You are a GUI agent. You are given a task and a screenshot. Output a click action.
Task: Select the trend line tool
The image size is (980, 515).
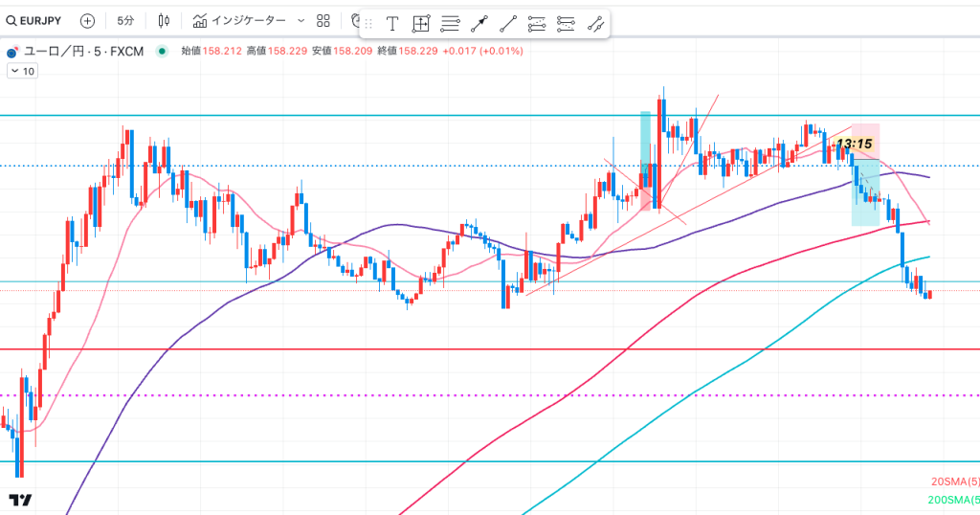click(x=508, y=24)
